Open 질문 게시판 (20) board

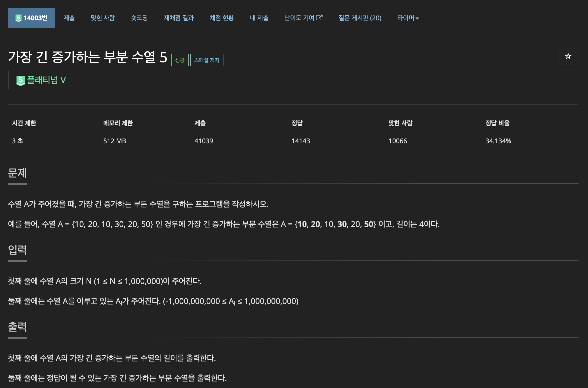[x=360, y=18]
